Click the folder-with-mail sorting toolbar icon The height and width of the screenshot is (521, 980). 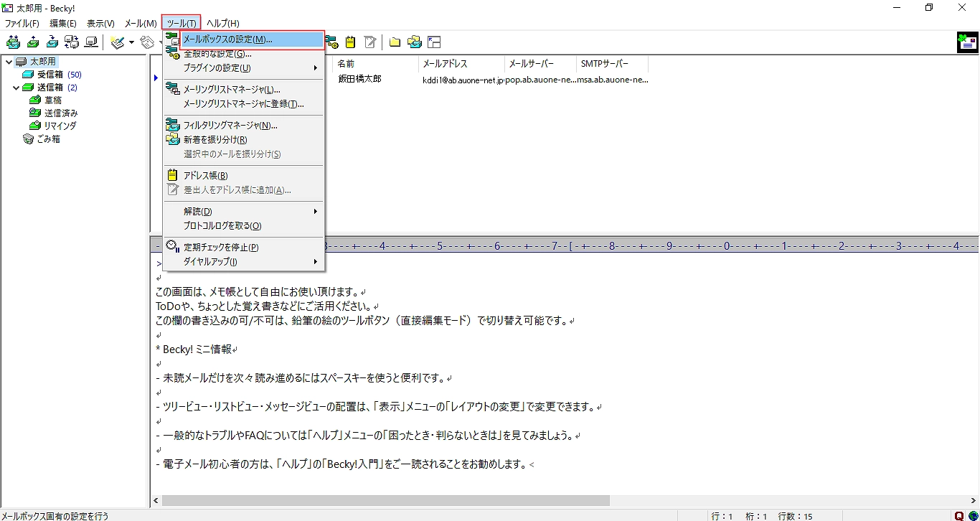click(x=414, y=42)
